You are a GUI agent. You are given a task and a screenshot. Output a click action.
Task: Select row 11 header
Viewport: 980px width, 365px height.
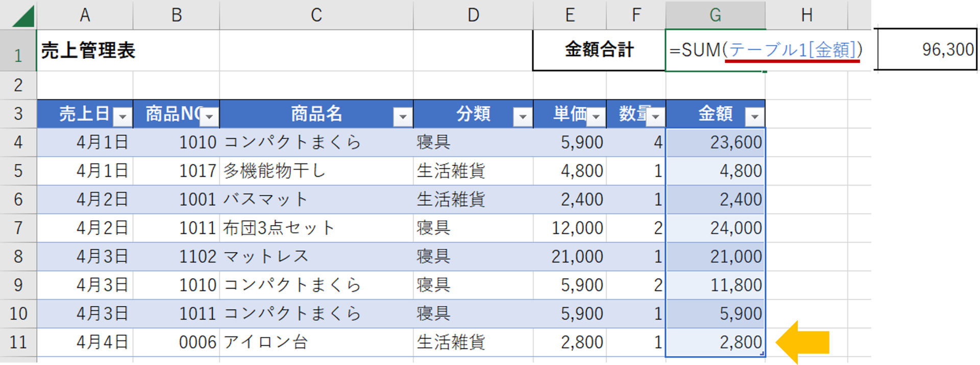coord(18,342)
